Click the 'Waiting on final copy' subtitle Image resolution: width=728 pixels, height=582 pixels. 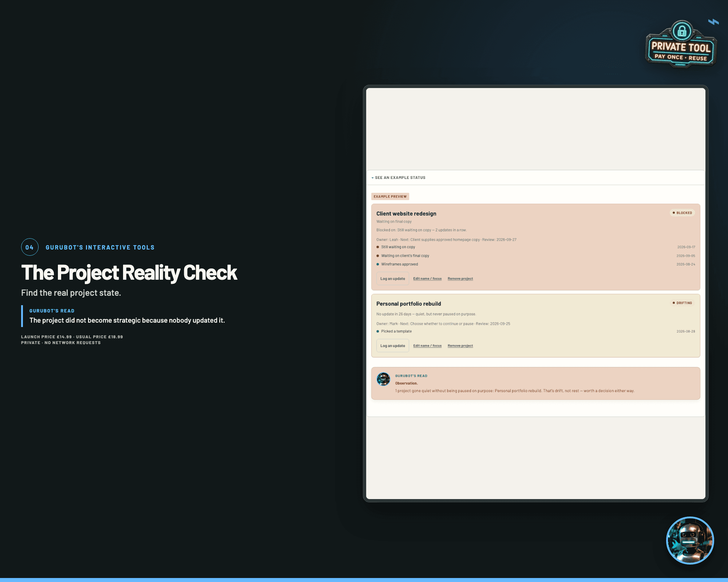pos(394,222)
